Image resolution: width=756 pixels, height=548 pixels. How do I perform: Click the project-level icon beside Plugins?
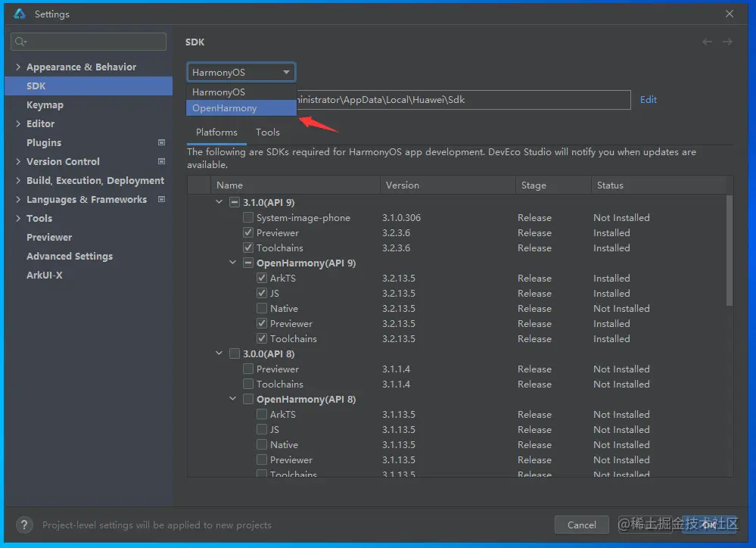pyautogui.click(x=161, y=142)
